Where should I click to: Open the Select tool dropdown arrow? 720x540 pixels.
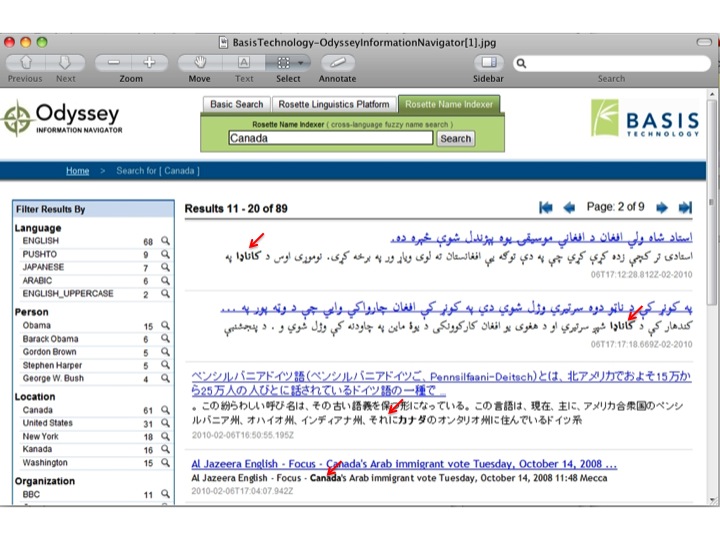point(301,62)
